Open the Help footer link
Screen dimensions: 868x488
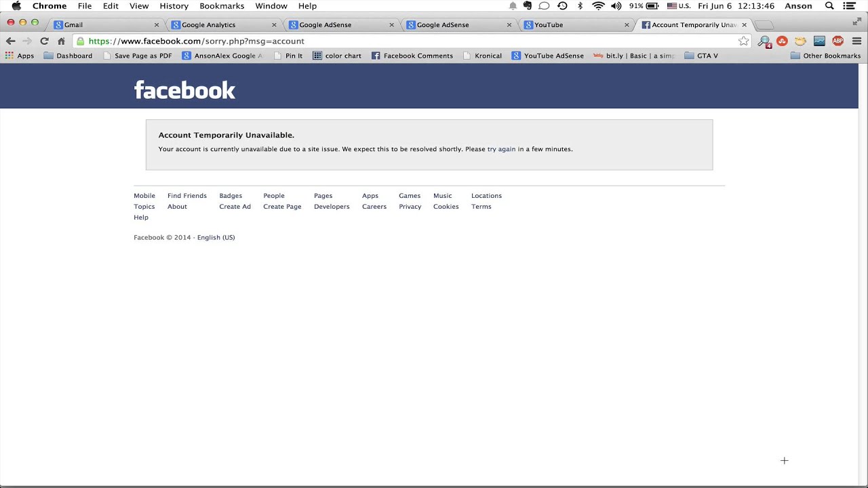click(x=141, y=218)
